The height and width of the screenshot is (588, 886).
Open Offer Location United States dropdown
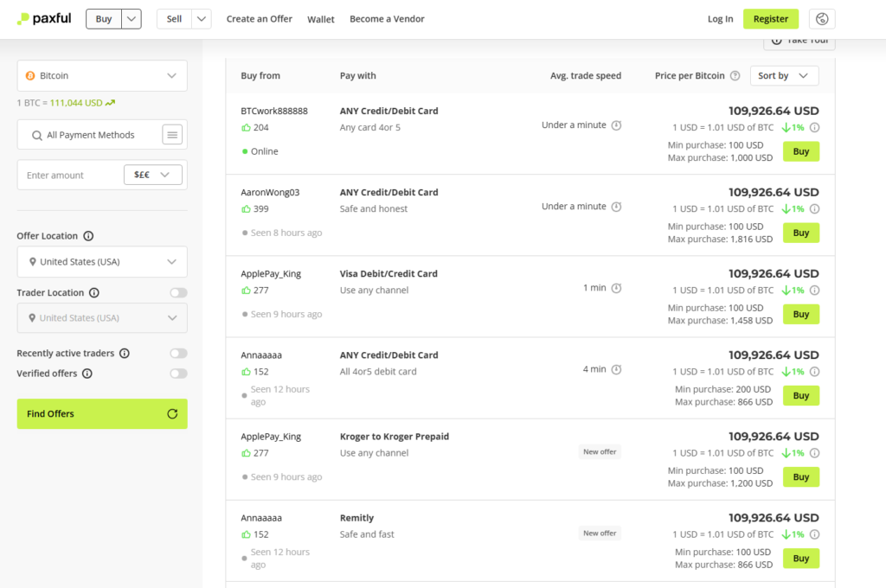102,261
